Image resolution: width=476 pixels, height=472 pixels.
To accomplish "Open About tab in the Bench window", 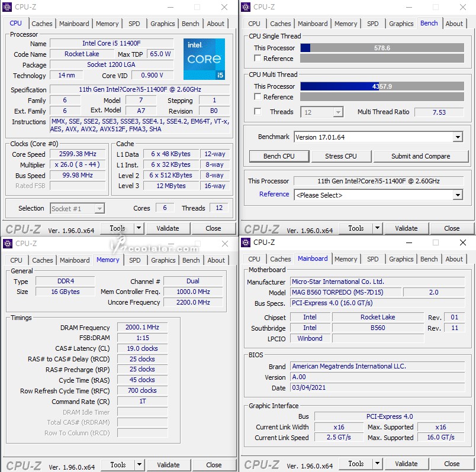I will (x=454, y=24).
